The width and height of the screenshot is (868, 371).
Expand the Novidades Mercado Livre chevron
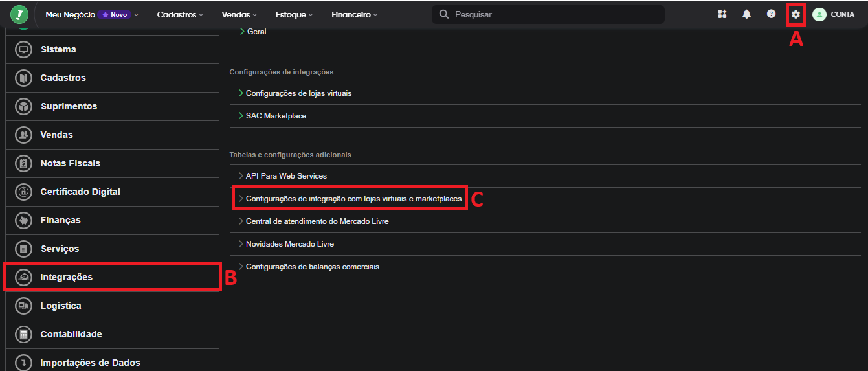[x=241, y=244]
